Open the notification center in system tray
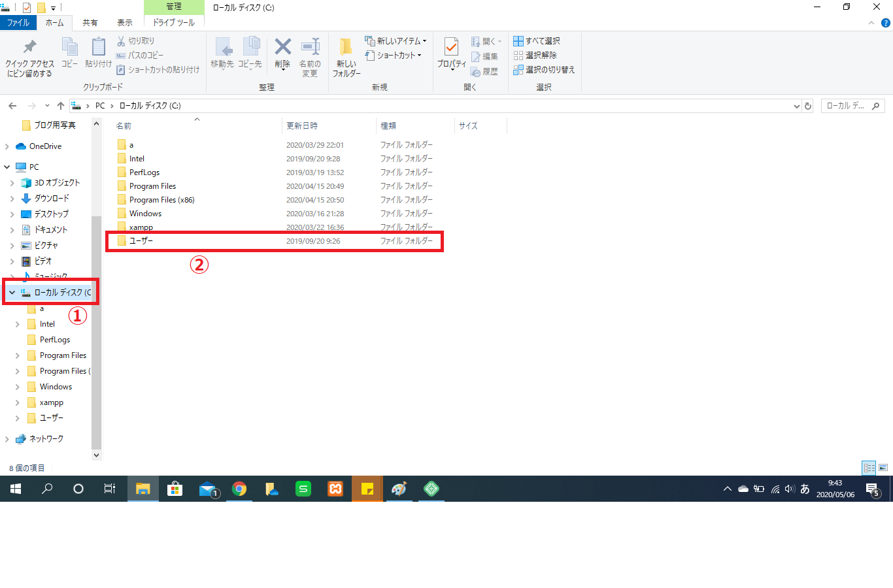Screen dimensions: 893x588 872,489
